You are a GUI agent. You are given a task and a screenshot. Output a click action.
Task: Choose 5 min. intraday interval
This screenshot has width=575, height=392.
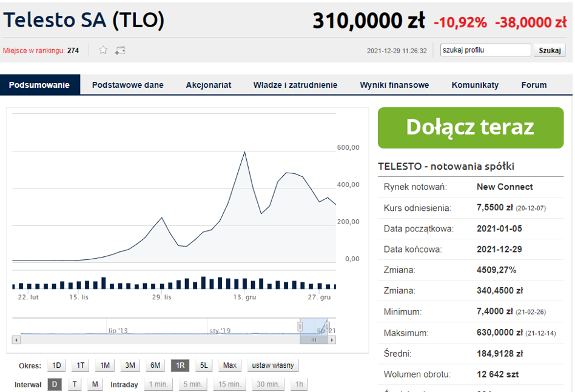[192, 384]
